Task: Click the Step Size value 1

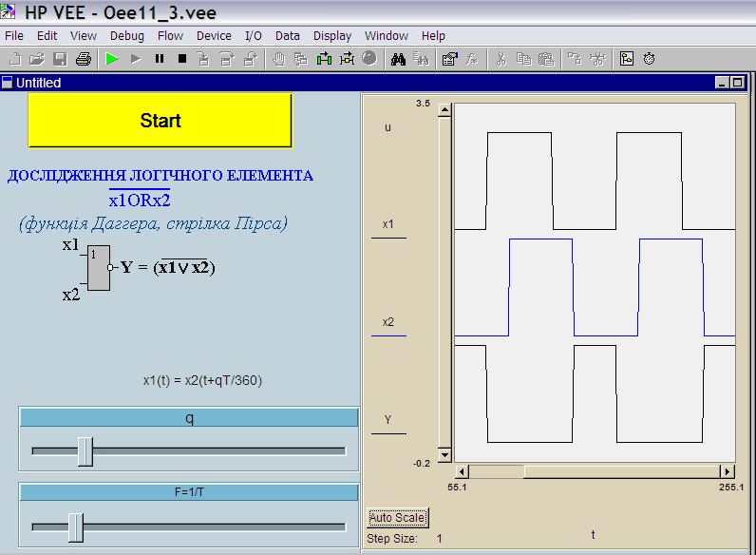Action: [x=439, y=539]
